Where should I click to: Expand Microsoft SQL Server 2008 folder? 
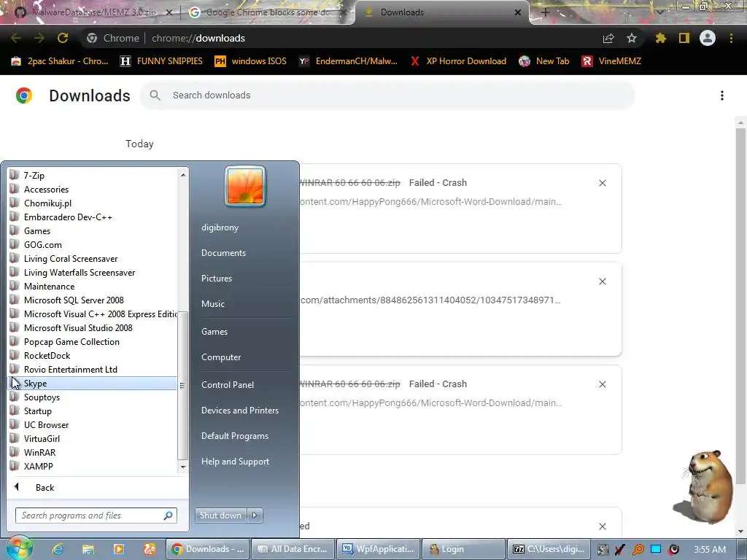tap(93, 300)
